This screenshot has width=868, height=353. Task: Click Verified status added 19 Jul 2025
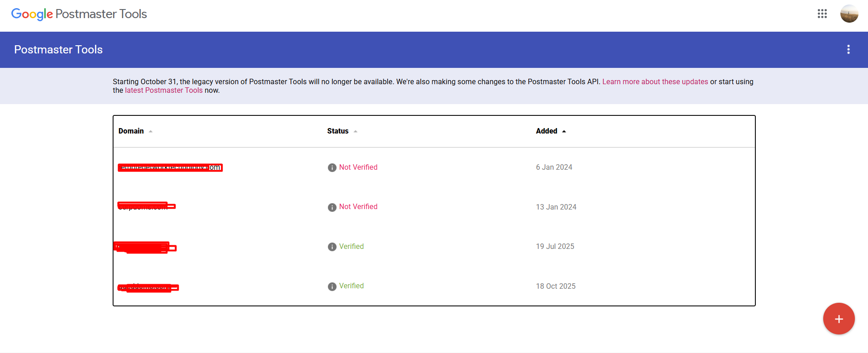[x=351, y=247]
